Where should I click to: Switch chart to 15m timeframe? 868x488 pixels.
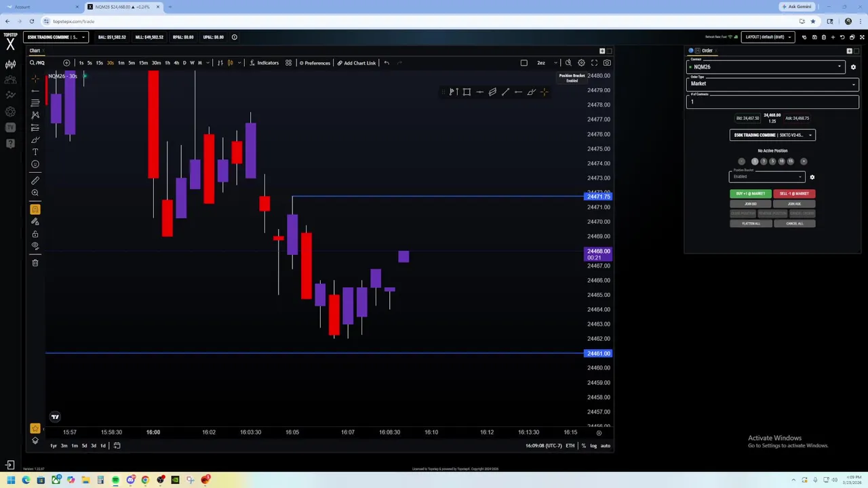(x=143, y=63)
